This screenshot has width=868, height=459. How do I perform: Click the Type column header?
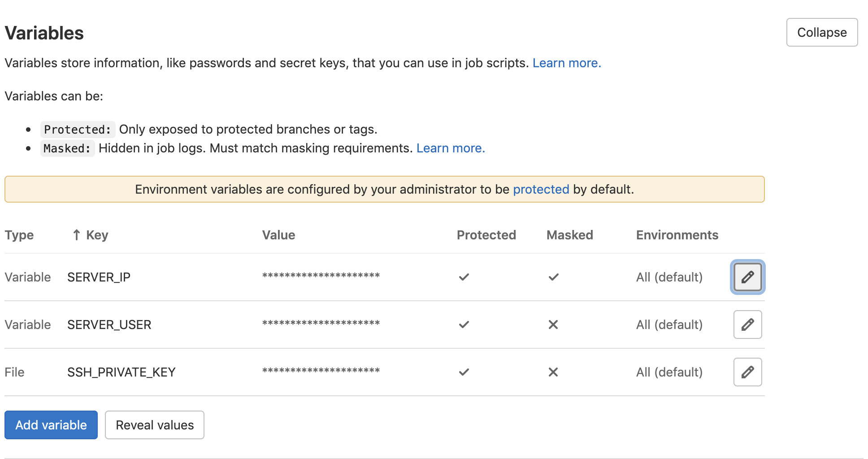click(x=19, y=235)
